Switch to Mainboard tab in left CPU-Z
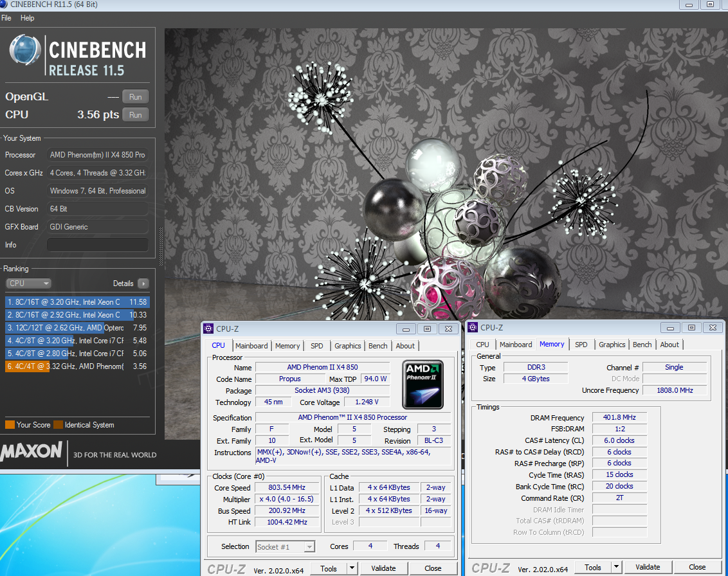This screenshot has height=576, width=728. [251, 346]
